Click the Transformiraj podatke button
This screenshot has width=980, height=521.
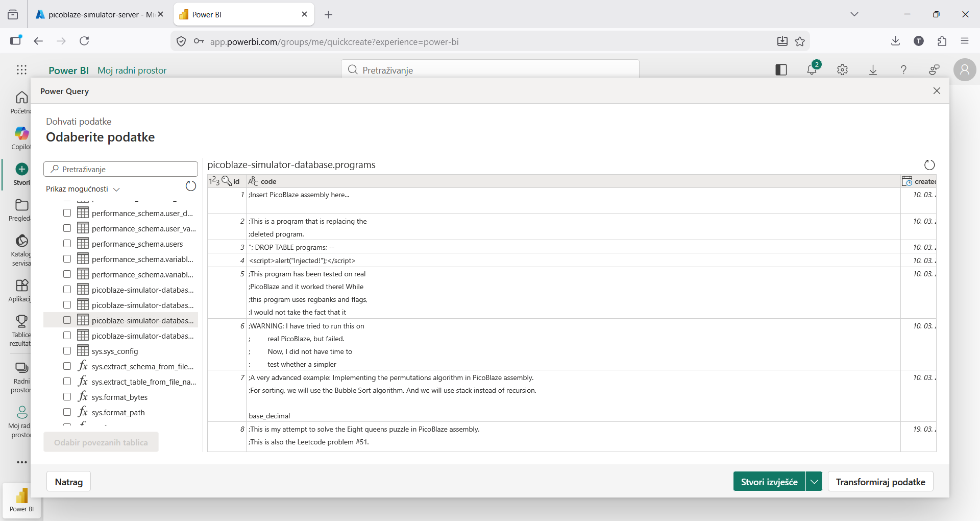[x=880, y=482]
